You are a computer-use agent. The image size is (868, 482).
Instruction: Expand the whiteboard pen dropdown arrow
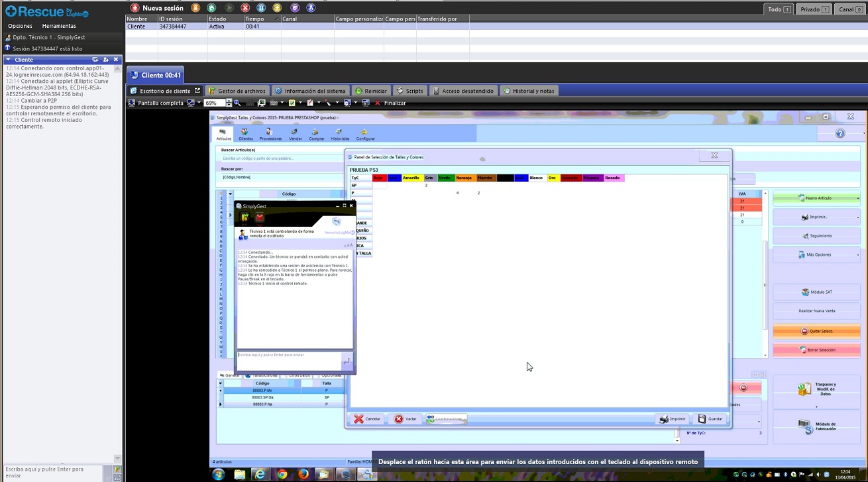[319, 103]
